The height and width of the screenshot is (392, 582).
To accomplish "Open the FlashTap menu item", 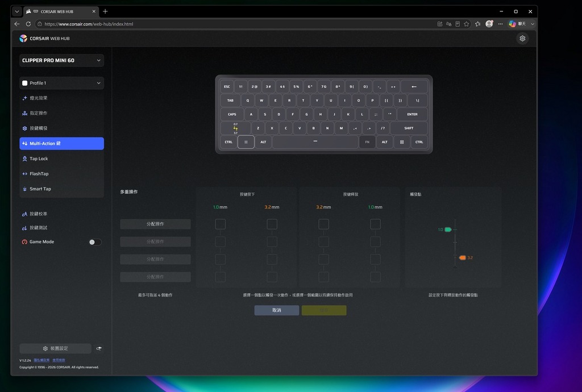I will click(61, 174).
